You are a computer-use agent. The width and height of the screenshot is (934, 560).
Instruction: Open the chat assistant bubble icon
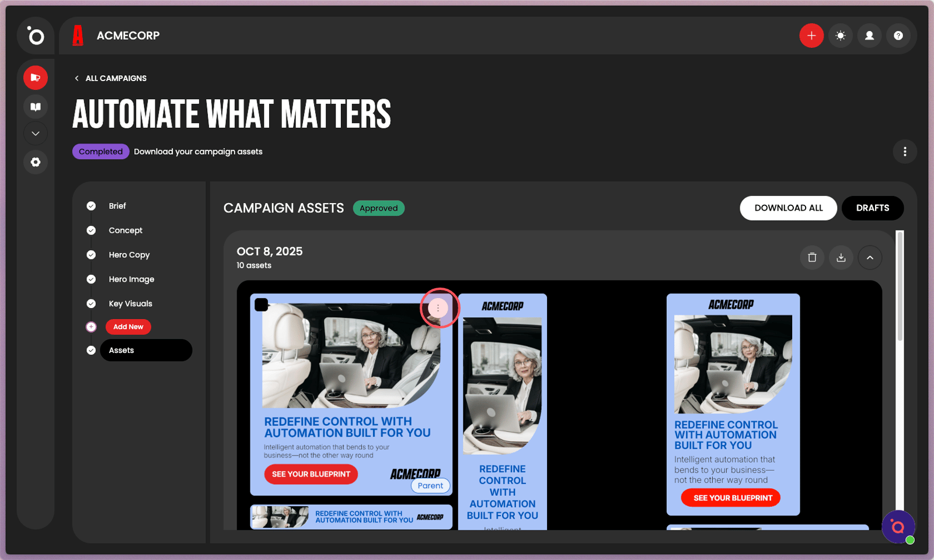coord(898,527)
